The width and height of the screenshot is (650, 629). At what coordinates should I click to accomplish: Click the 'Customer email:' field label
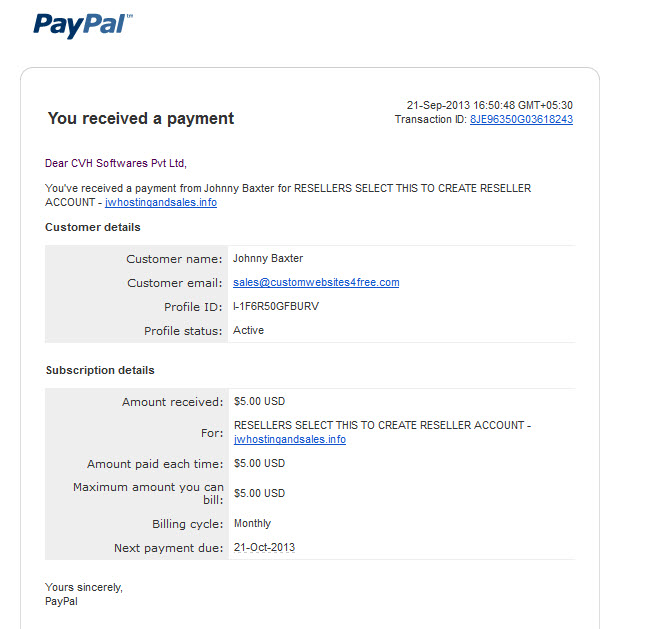tap(175, 283)
